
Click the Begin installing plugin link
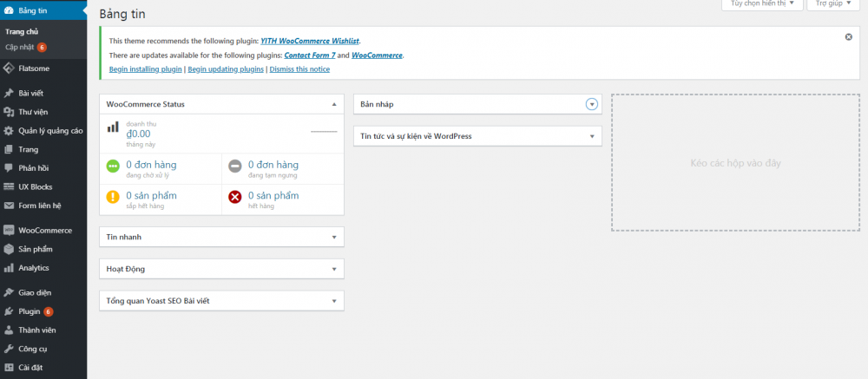pos(146,69)
